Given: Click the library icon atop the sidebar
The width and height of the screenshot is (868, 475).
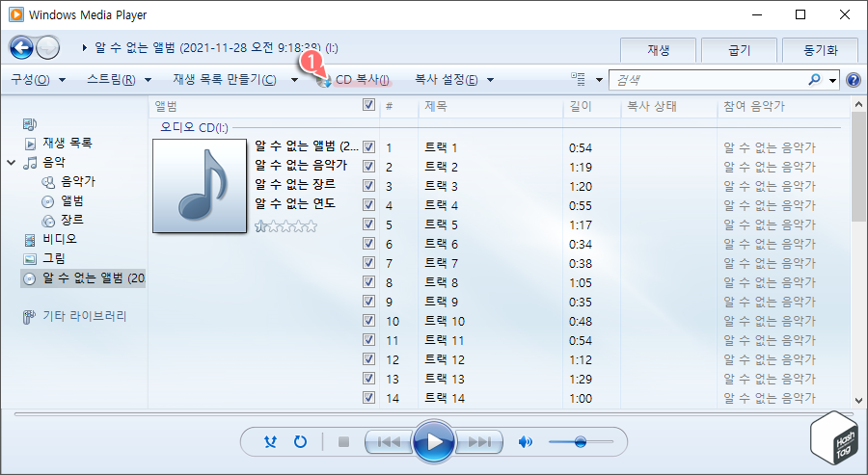Looking at the screenshot, I should point(30,124).
